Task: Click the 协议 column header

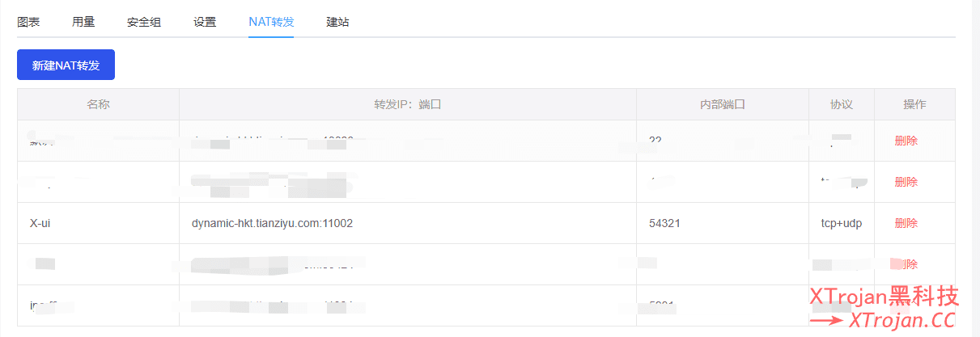Action: point(842,104)
